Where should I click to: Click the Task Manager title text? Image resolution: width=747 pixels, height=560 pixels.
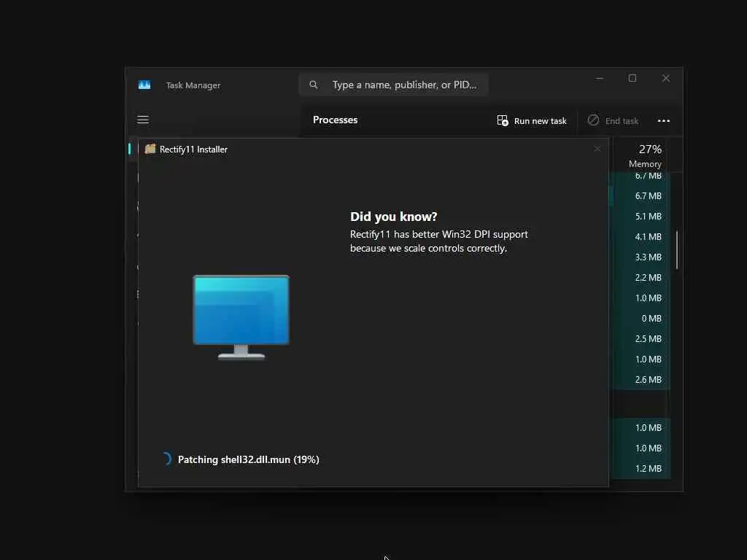coord(193,85)
